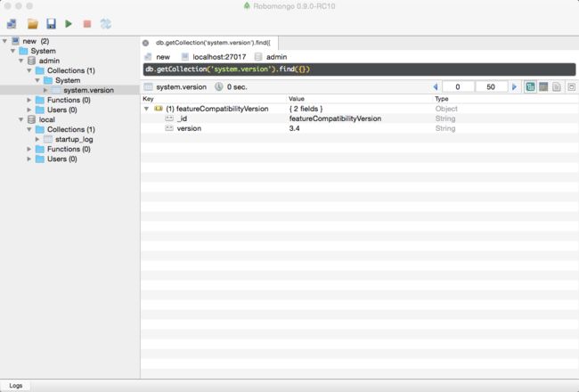Open the connect to server toolbar icon
Screen dimensions: 579x392
click(x=12, y=24)
